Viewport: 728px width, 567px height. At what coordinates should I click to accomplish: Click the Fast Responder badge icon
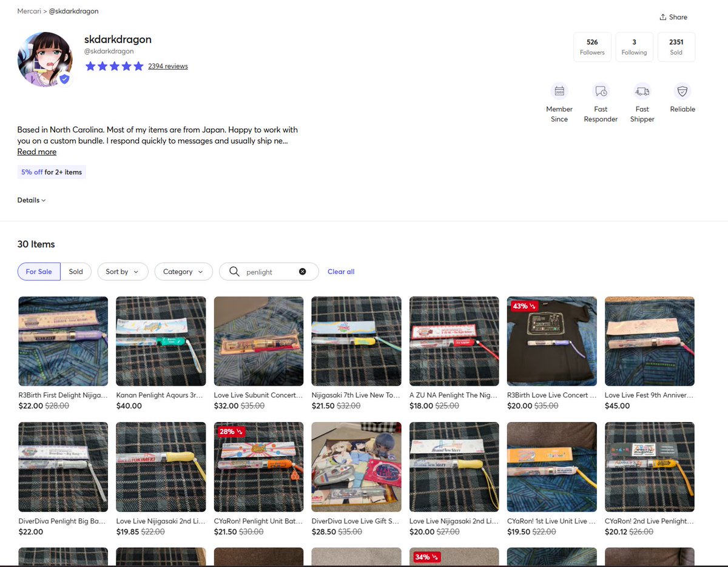click(601, 92)
